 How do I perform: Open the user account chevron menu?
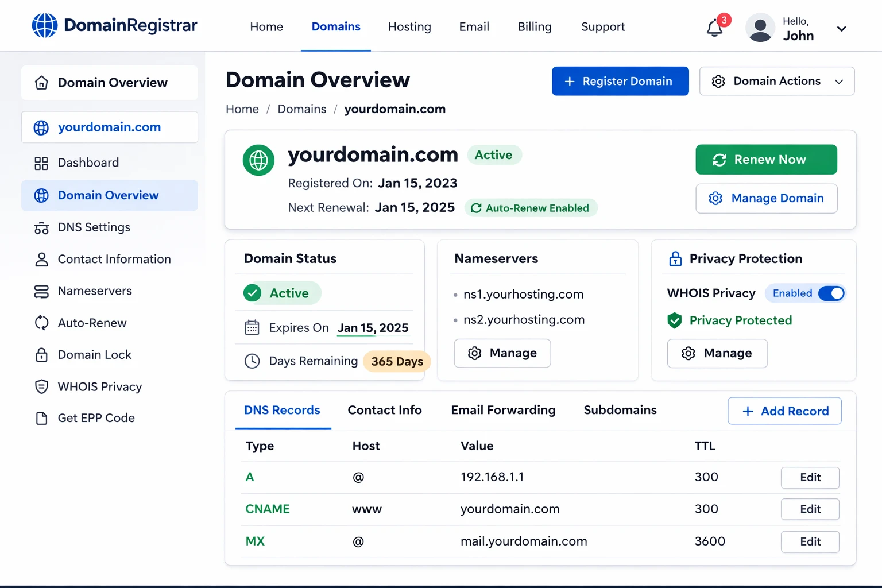tap(841, 29)
